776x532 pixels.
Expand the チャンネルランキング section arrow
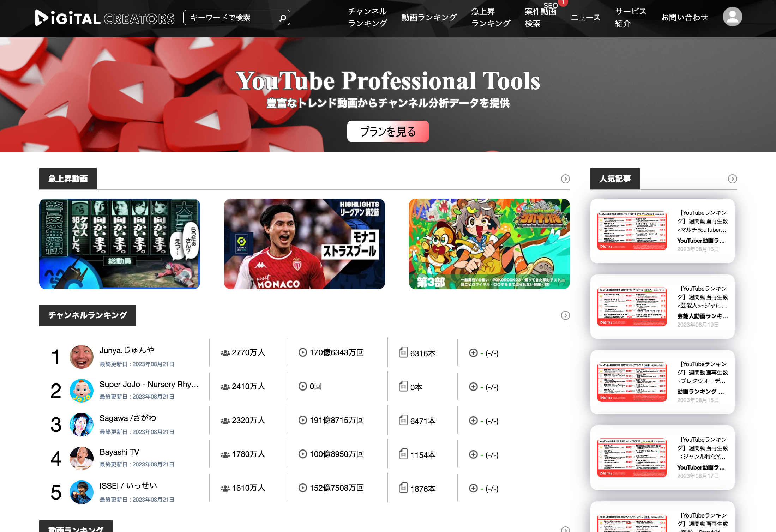click(x=565, y=315)
